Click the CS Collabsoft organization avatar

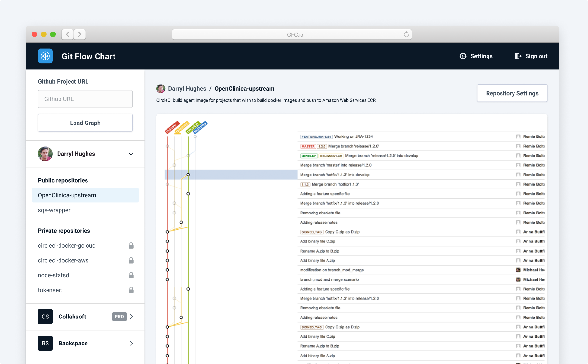click(x=45, y=317)
